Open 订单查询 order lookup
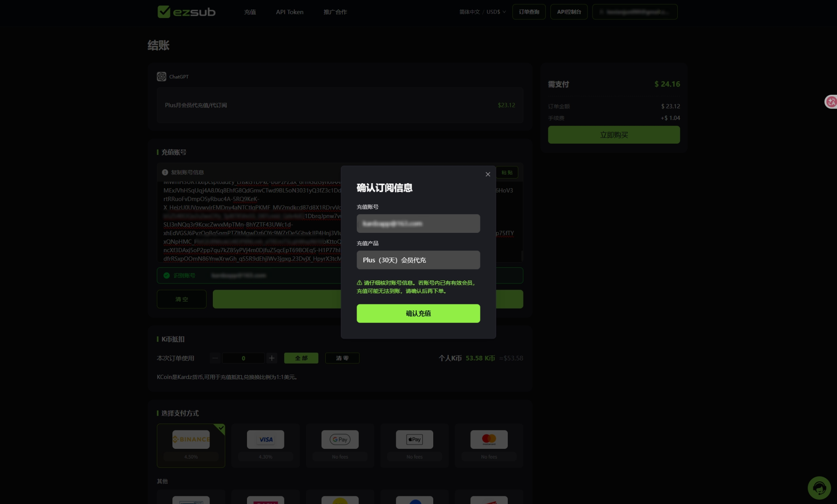Screen dimensions: 837x504 click(x=529, y=12)
